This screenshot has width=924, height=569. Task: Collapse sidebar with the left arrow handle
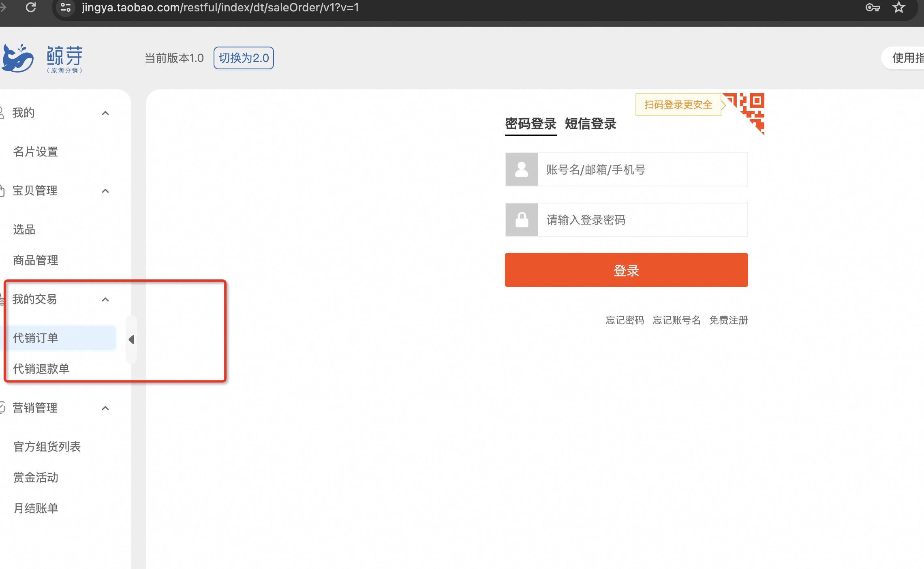click(x=131, y=340)
